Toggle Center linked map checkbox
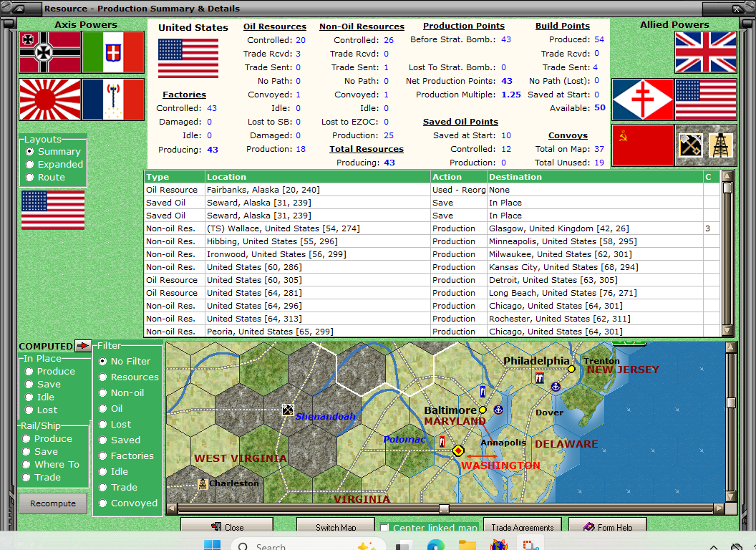 [x=384, y=528]
